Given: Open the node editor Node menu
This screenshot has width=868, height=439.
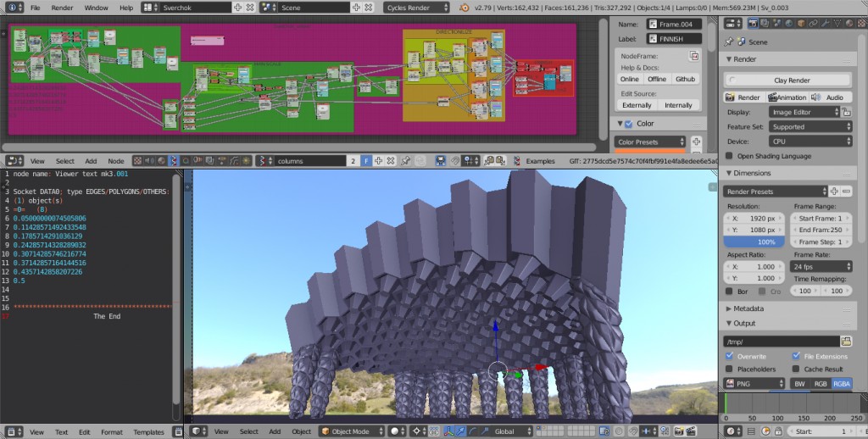Looking at the screenshot, I should point(115,160).
